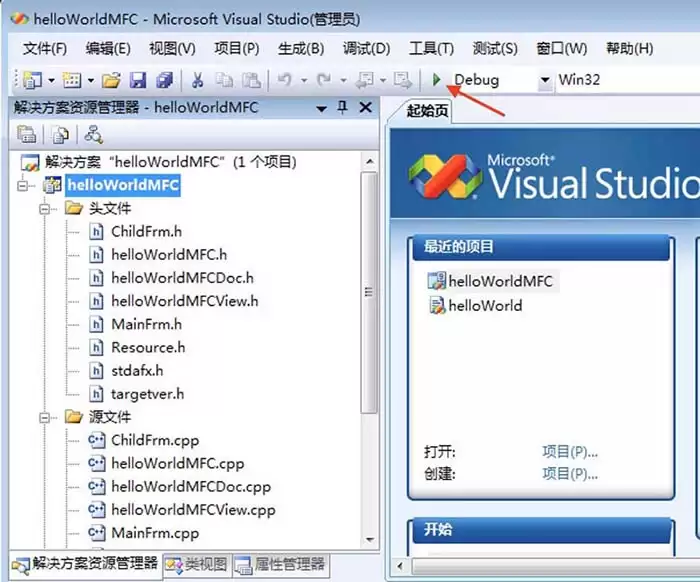Image resolution: width=700 pixels, height=582 pixels.
Task: Select helloWorldMFCView.h file
Action: 185,301
